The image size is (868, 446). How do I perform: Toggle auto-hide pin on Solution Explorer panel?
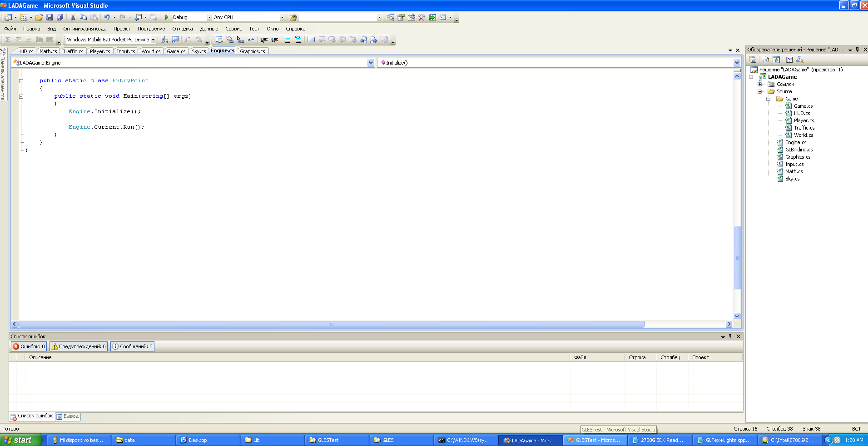858,50
